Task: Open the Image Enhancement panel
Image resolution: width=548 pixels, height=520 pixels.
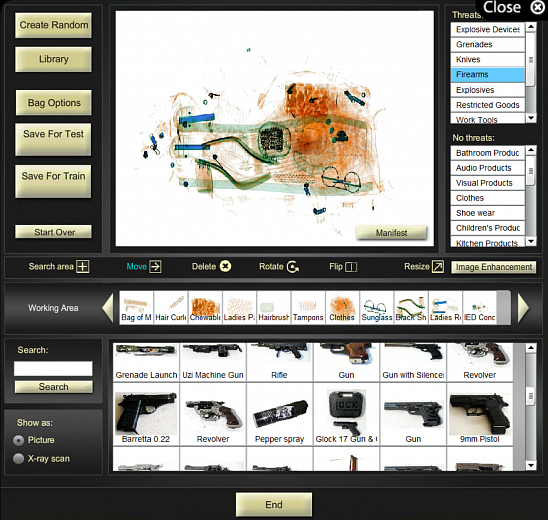Action: [x=494, y=267]
